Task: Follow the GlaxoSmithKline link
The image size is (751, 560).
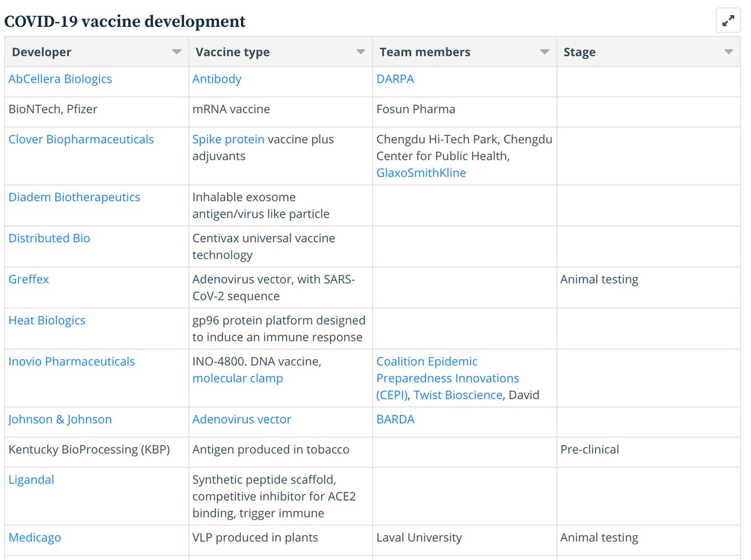Action: [421, 173]
